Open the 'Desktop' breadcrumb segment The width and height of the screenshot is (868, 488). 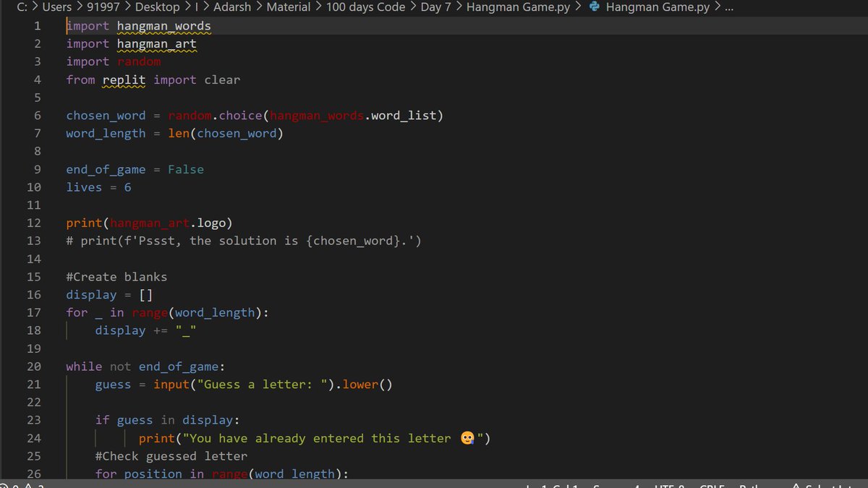point(157,7)
